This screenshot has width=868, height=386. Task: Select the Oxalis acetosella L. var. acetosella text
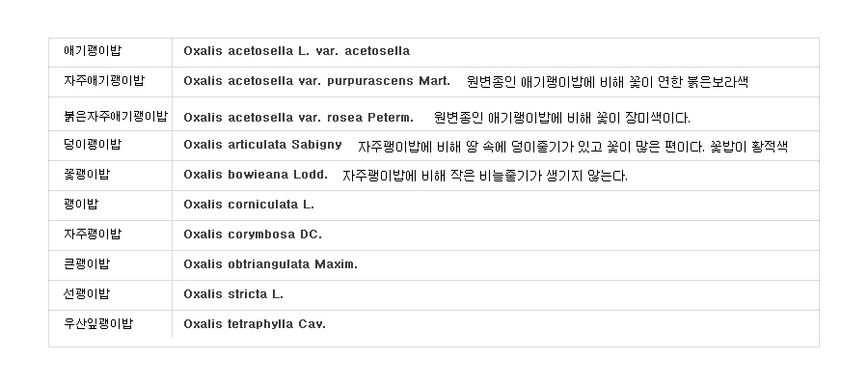(297, 51)
